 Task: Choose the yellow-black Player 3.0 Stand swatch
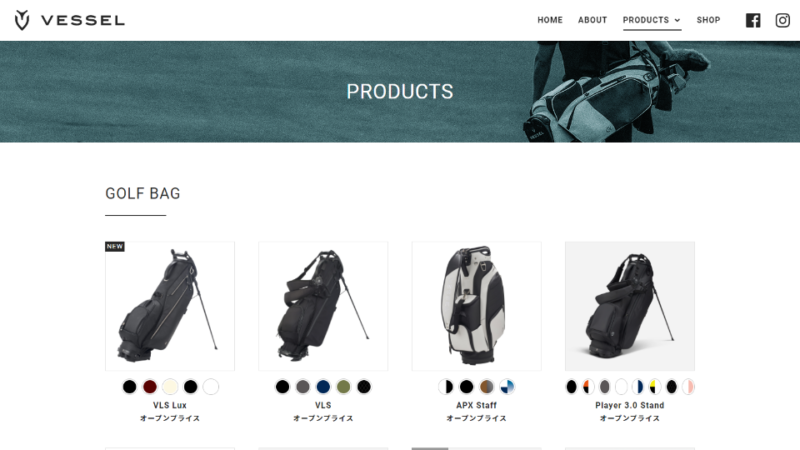655,387
